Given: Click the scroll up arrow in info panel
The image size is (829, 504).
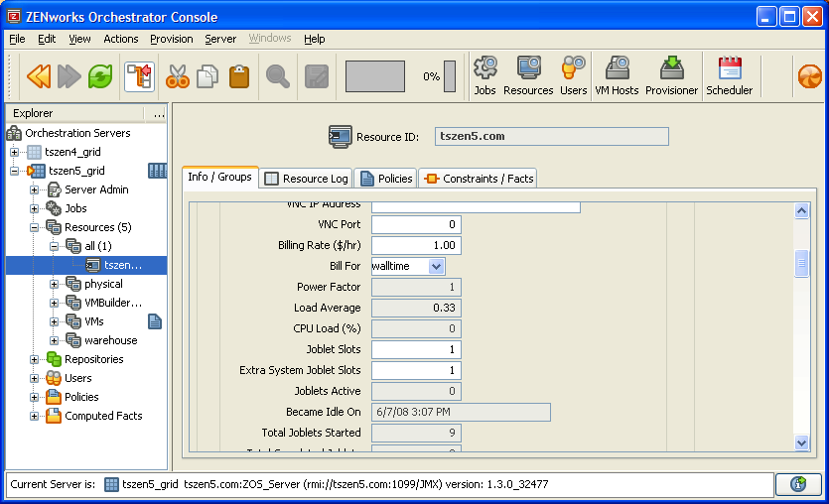Looking at the screenshot, I should (x=801, y=211).
